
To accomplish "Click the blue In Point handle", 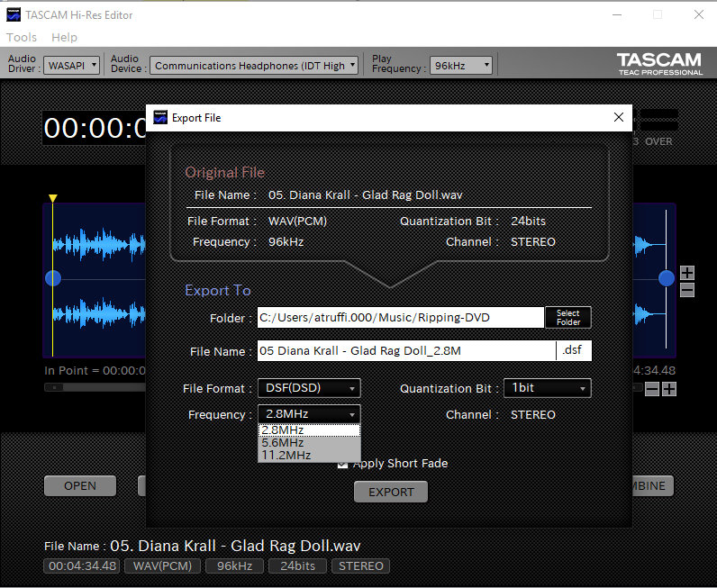I will point(53,278).
